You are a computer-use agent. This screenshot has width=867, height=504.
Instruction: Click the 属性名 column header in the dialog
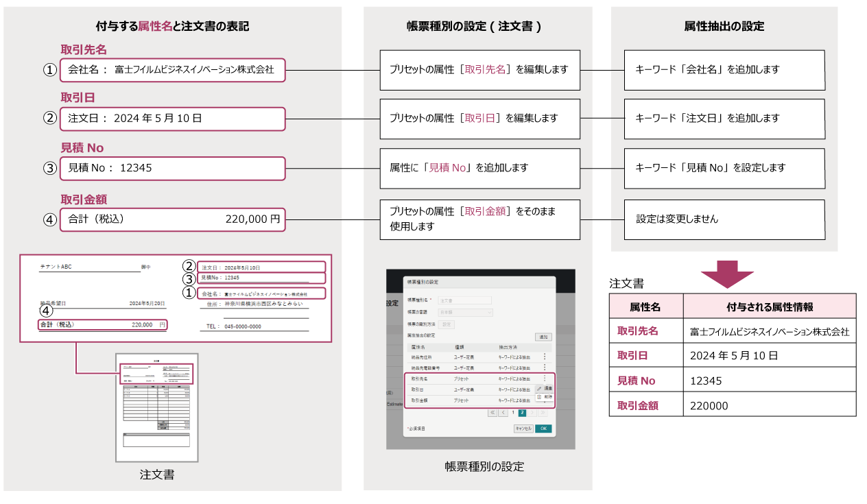418,348
